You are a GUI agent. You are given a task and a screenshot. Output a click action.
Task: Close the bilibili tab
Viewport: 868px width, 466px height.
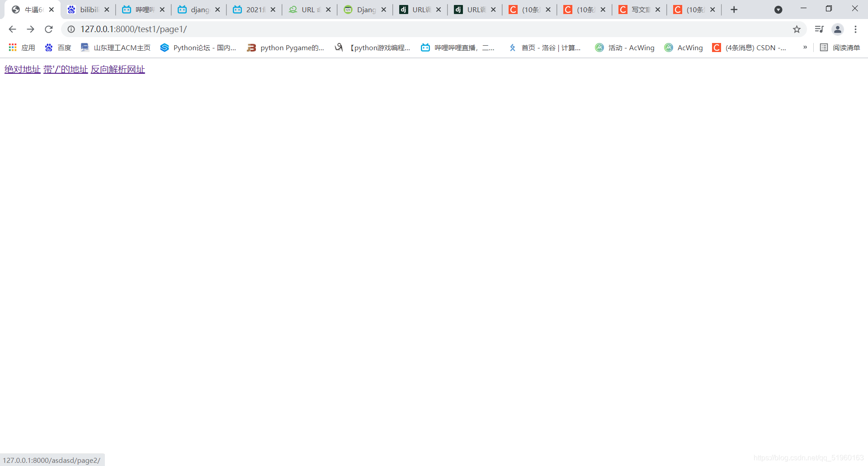pos(107,10)
